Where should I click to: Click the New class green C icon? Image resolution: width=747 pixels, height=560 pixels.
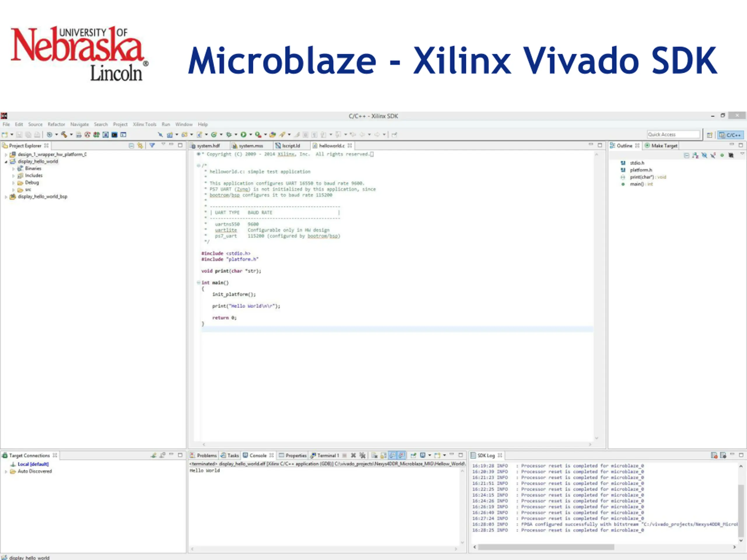pos(214,135)
